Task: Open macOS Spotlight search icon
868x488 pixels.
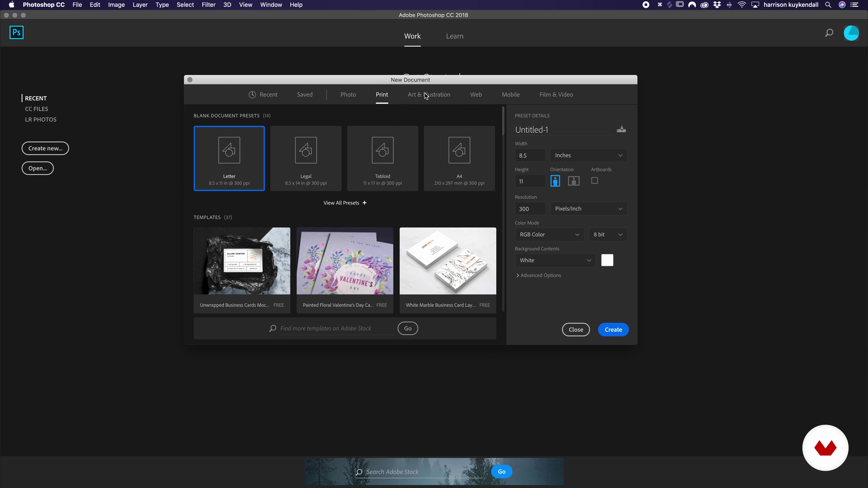Action: pyautogui.click(x=828, y=5)
